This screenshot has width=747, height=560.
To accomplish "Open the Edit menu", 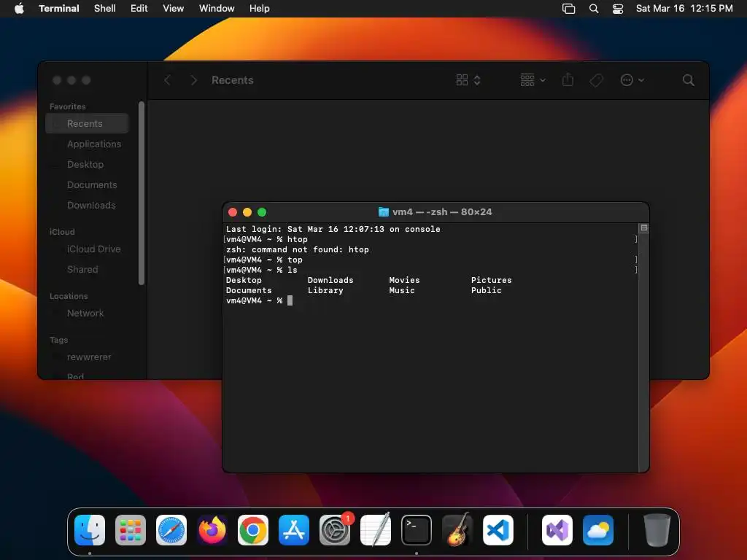I will [x=139, y=9].
